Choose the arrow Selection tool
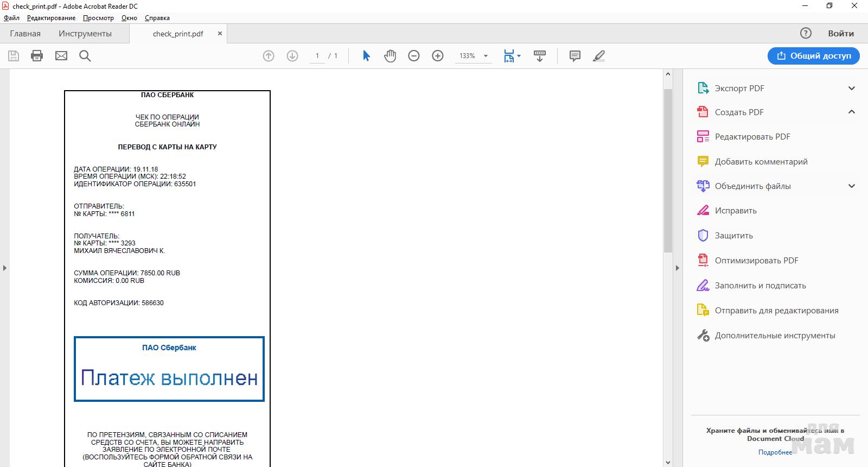The image size is (868, 467). [366, 56]
